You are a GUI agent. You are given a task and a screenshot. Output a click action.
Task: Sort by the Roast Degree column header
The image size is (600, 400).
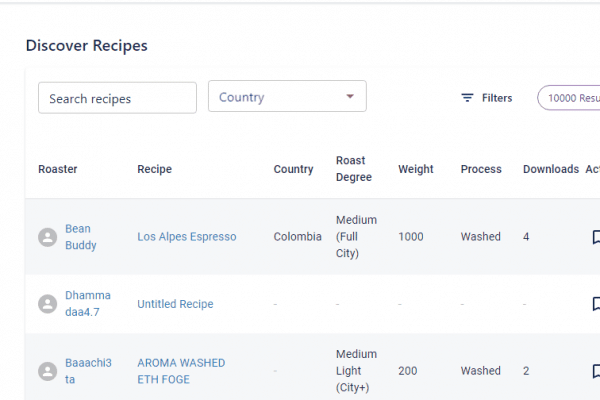[x=354, y=169]
